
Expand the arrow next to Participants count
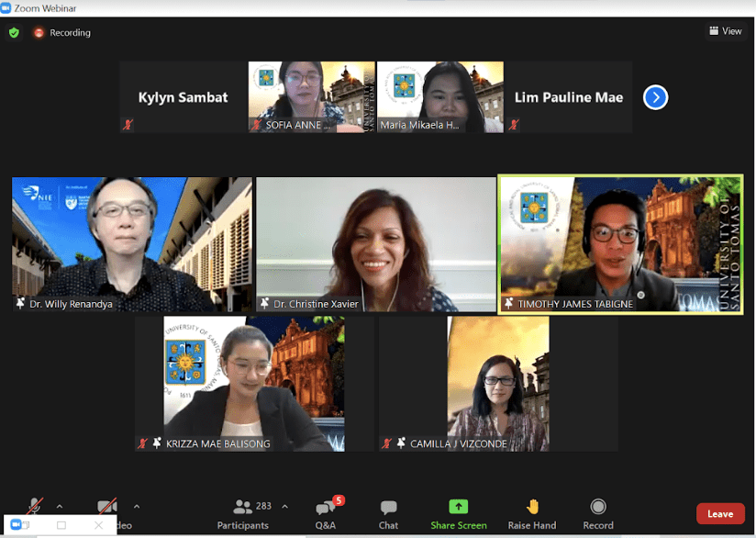285,507
